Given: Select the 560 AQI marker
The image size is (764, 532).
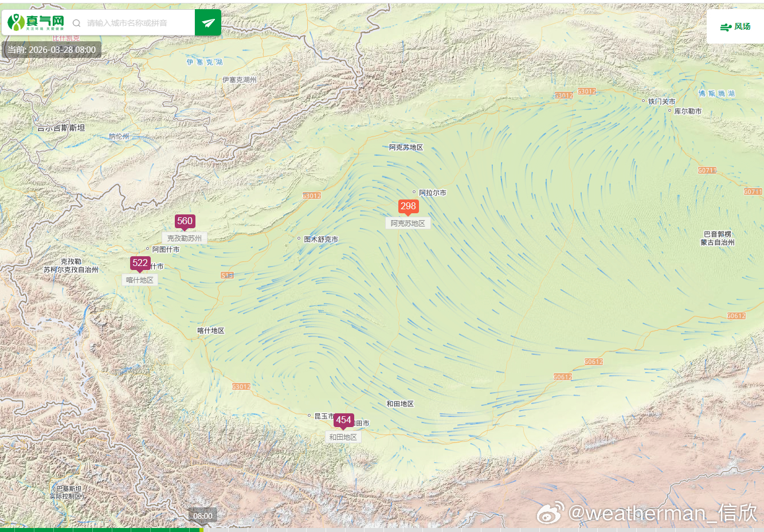Looking at the screenshot, I should (185, 221).
